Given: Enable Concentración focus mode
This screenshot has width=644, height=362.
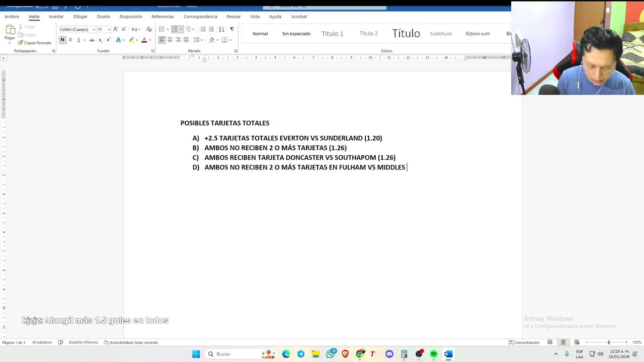Looking at the screenshot, I should click(524, 342).
